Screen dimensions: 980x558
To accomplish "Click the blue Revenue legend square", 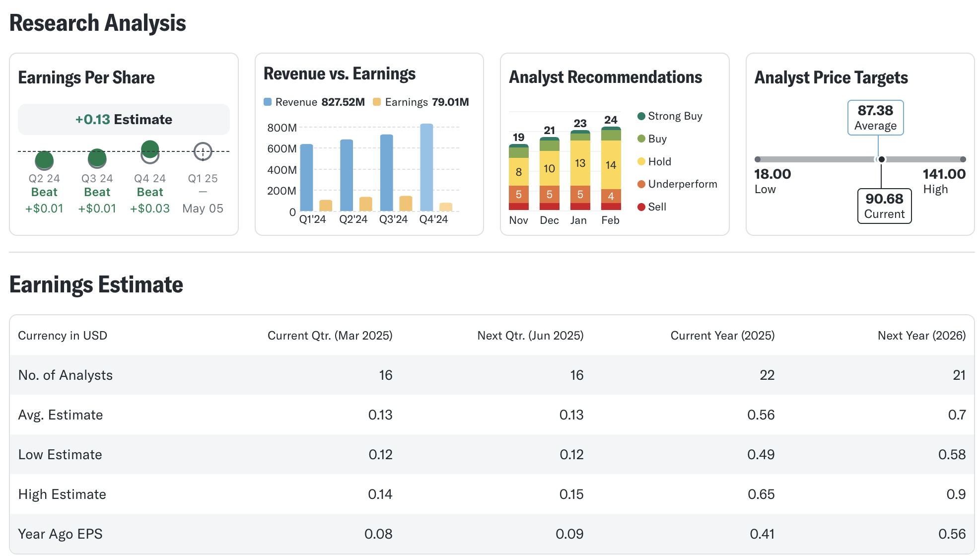I will 268,102.
